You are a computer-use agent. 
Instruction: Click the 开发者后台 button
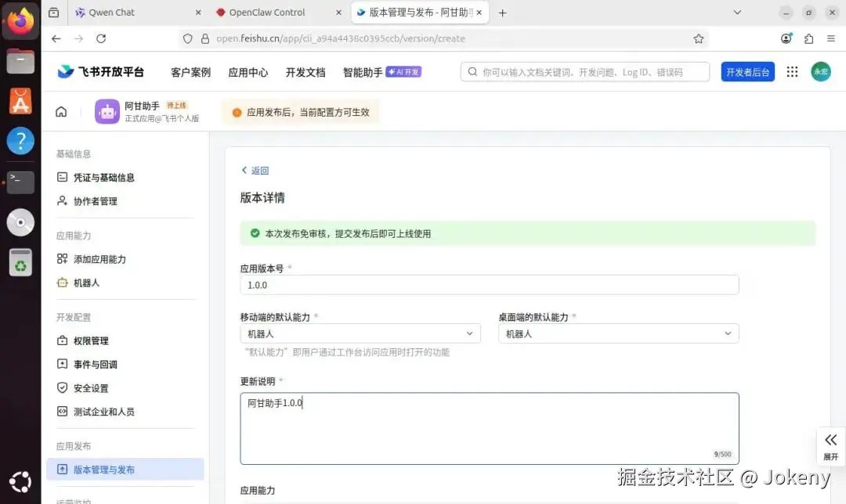click(x=748, y=72)
